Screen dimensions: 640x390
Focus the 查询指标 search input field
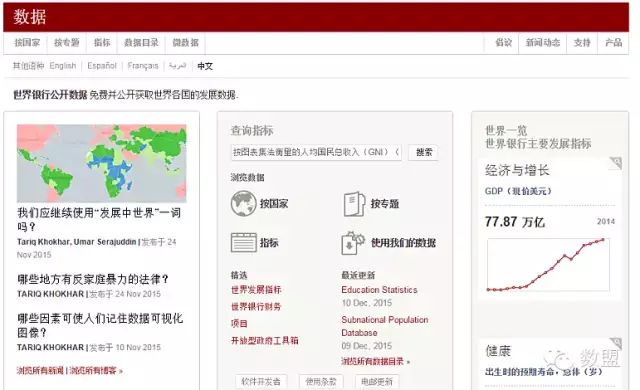click(x=316, y=152)
